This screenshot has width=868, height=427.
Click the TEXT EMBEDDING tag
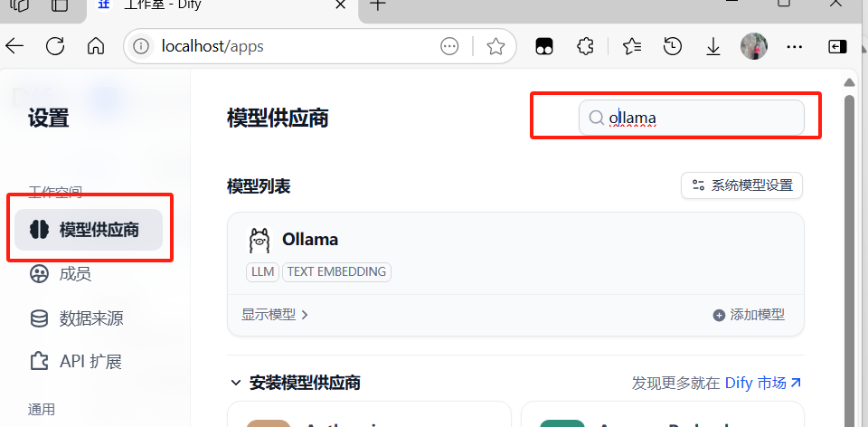(x=336, y=272)
